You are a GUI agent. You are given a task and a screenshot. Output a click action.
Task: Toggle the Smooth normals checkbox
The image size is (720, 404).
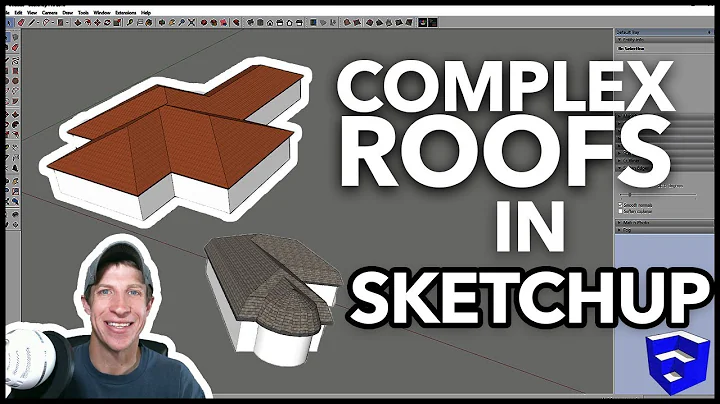tap(620, 205)
